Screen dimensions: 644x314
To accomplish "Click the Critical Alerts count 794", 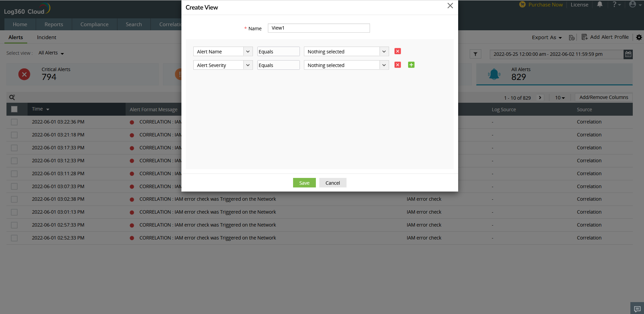I will point(49,77).
